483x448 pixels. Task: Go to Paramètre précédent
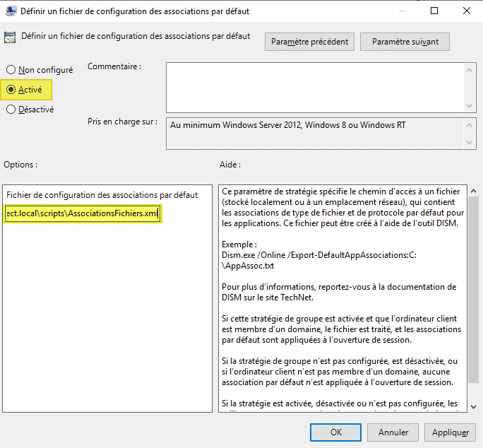pyautogui.click(x=309, y=42)
